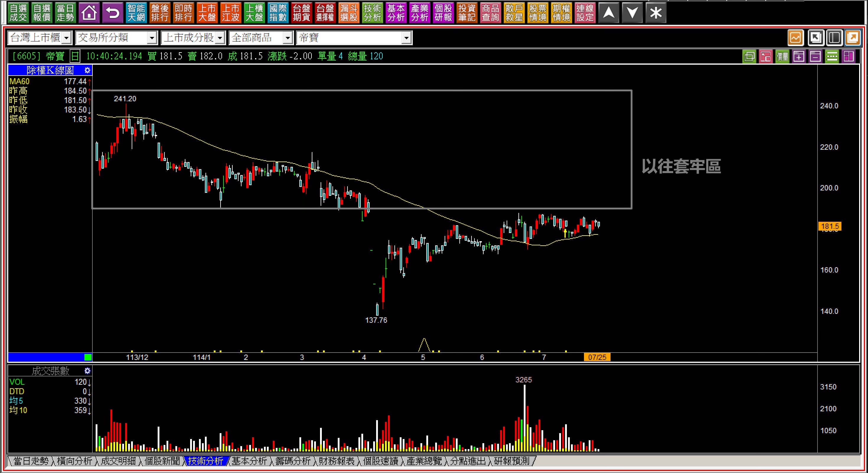
Task: Open settings gear for 成交張數 panel
Action: (87, 371)
